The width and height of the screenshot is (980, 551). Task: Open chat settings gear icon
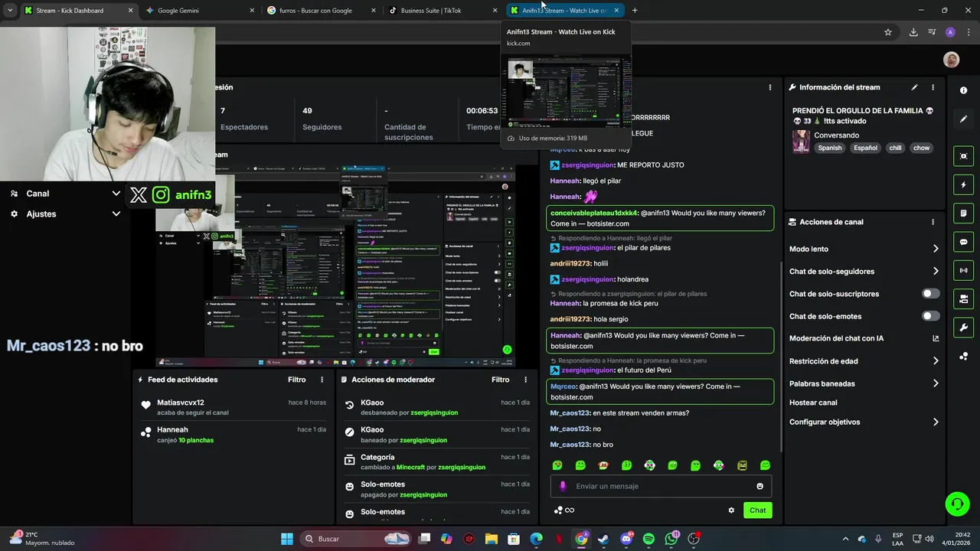731,510
